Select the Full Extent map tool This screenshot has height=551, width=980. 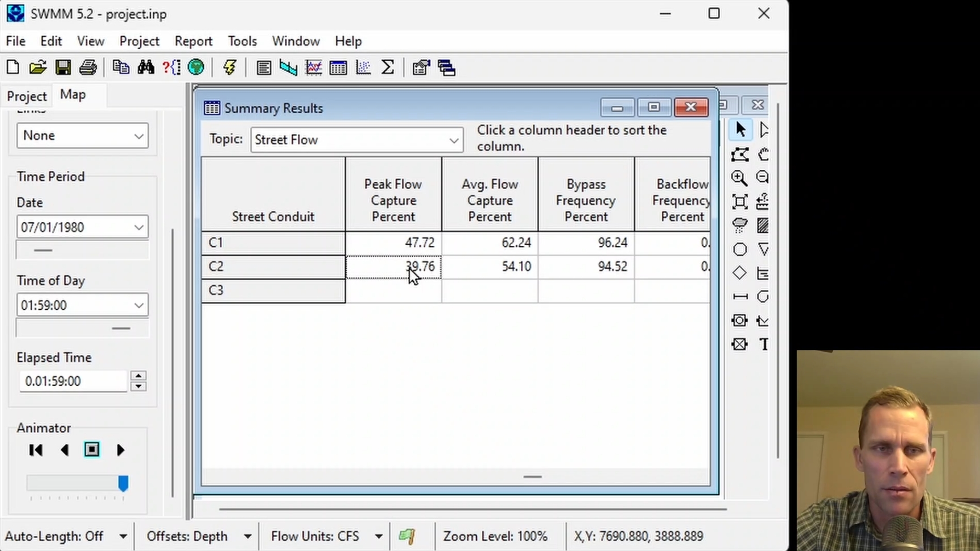[x=739, y=202]
